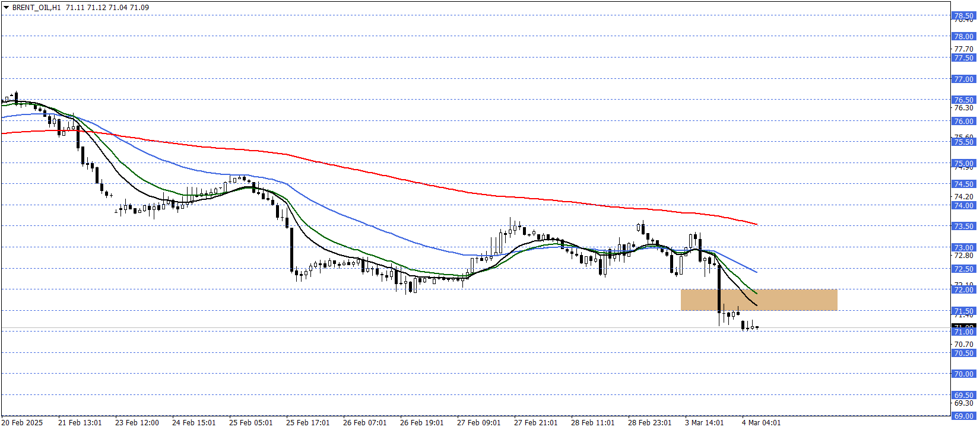Image resolution: width=980 pixels, height=430 pixels.
Task: Click the 70.50 price level label
Action: pos(963,353)
